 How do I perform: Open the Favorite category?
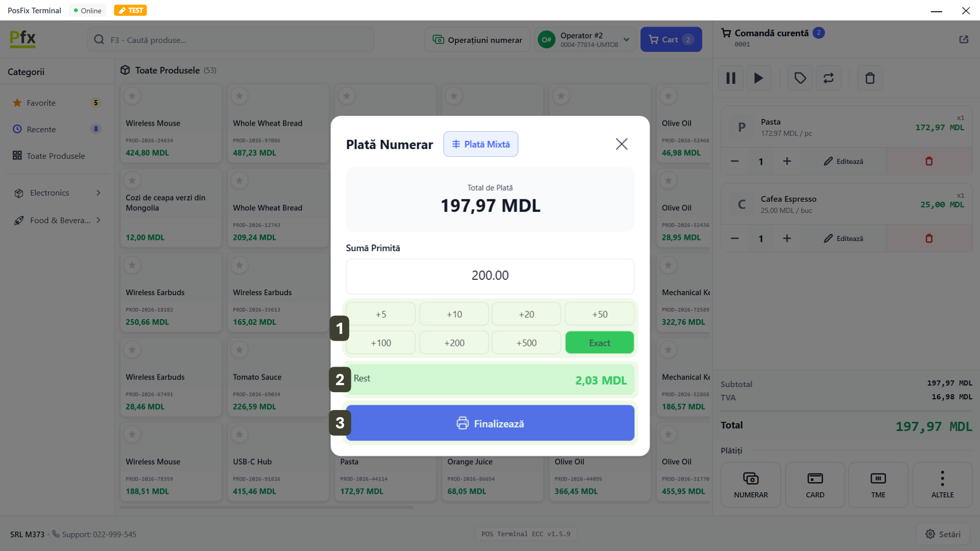coord(41,103)
